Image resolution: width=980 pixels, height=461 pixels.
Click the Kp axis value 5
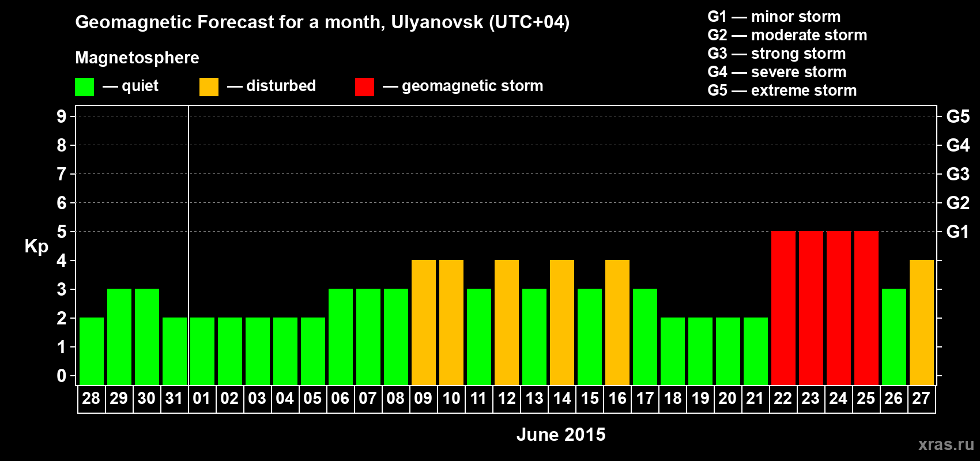coord(62,232)
